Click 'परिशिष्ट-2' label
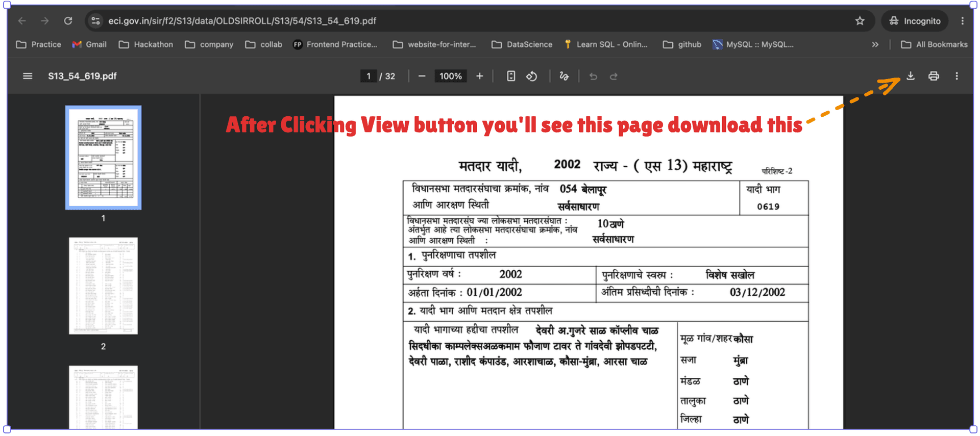The image size is (980, 436). pos(777,171)
